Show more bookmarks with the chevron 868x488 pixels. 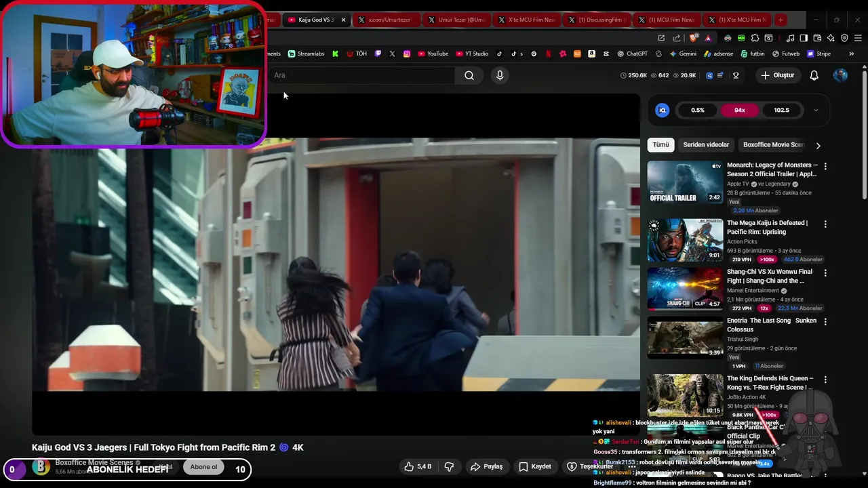click(851, 54)
